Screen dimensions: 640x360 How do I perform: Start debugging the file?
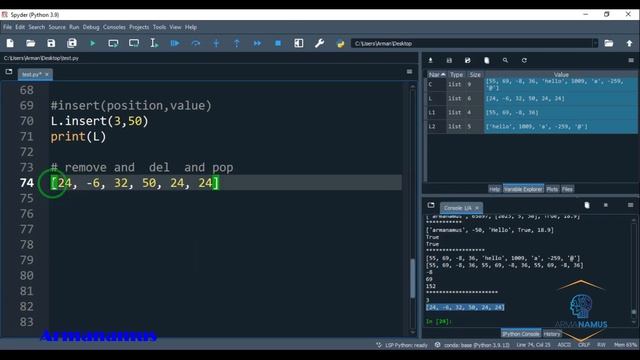tap(175, 43)
